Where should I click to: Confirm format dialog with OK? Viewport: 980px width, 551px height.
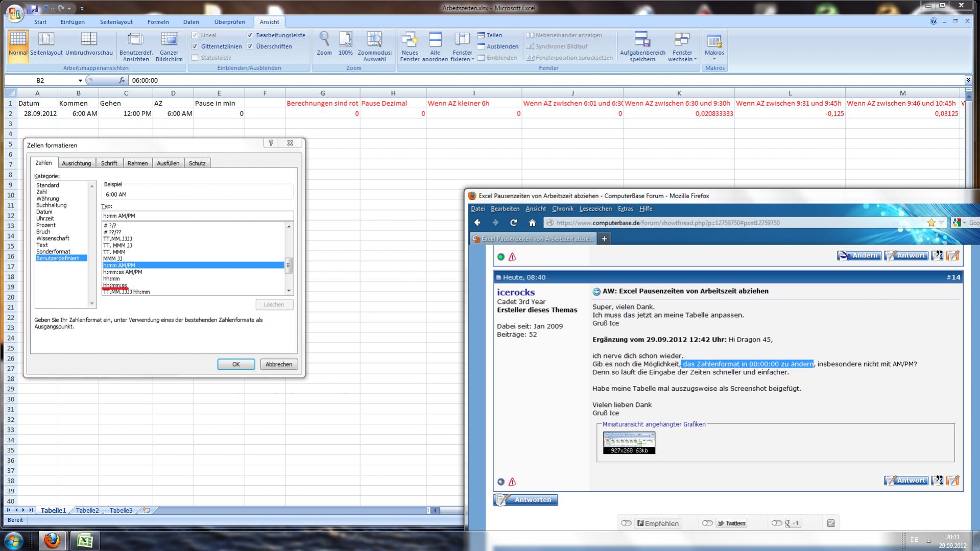[x=236, y=364]
